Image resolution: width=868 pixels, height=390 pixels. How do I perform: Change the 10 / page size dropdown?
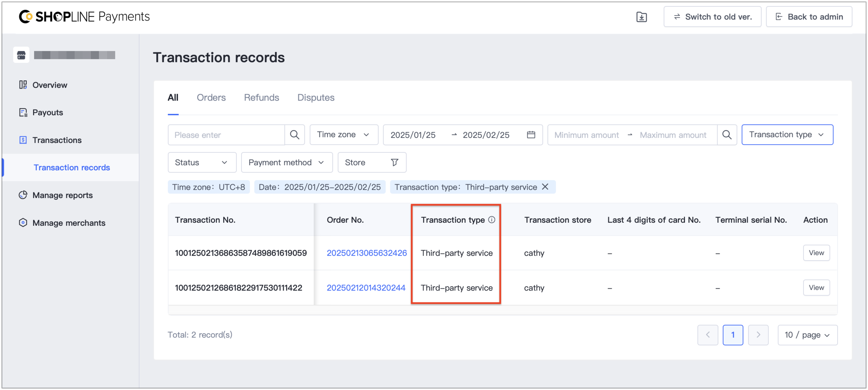point(807,335)
